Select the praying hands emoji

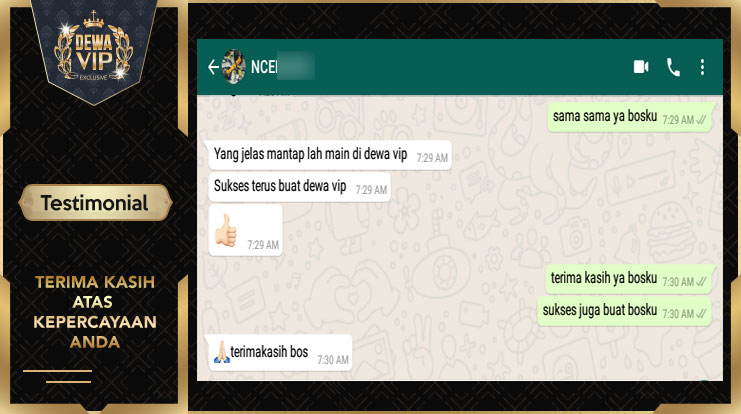click(x=221, y=352)
